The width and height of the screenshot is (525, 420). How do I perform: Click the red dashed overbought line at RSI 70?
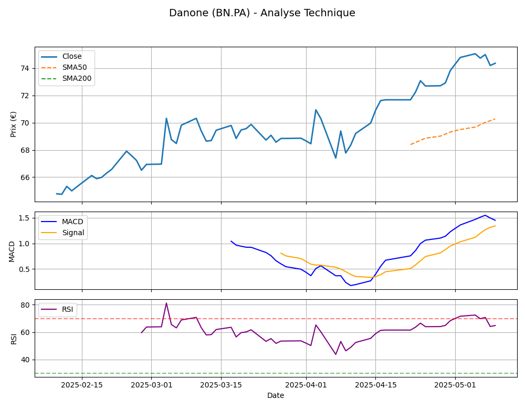coord(276,319)
